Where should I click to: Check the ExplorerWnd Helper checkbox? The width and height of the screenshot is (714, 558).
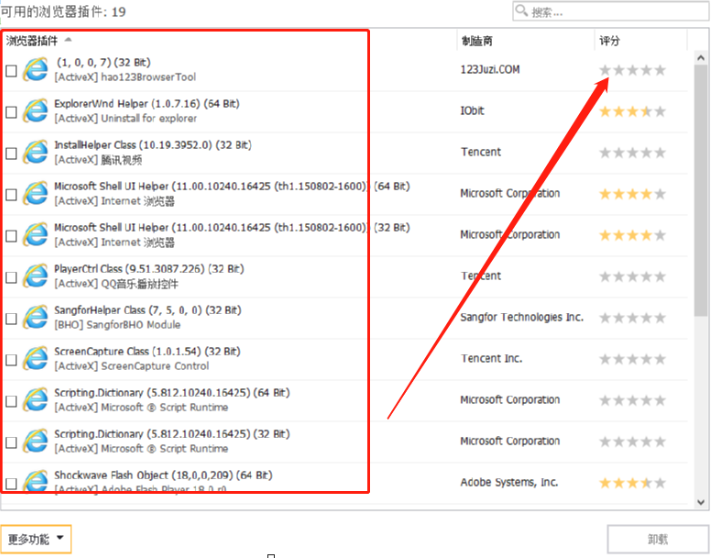click(x=11, y=113)
